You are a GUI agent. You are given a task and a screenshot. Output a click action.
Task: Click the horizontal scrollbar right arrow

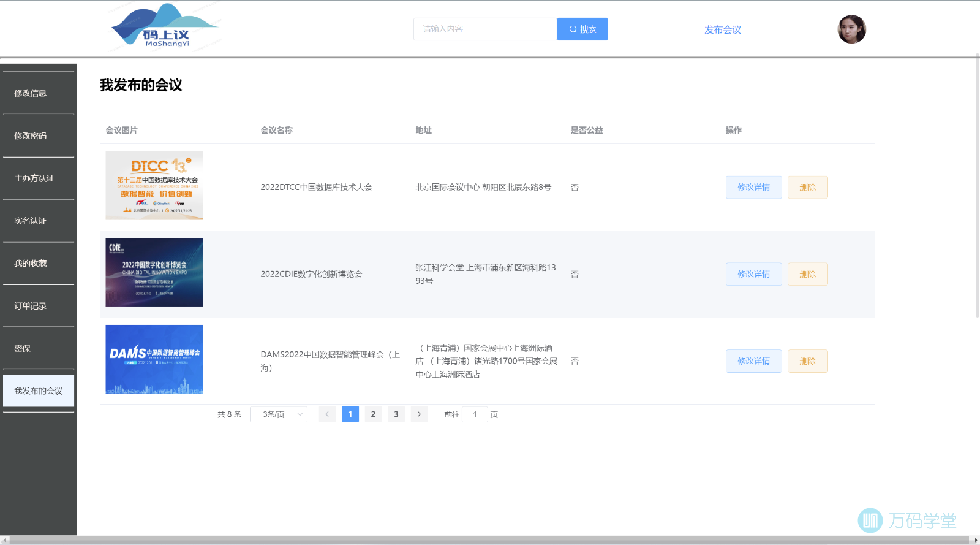(x=976, y=540)
